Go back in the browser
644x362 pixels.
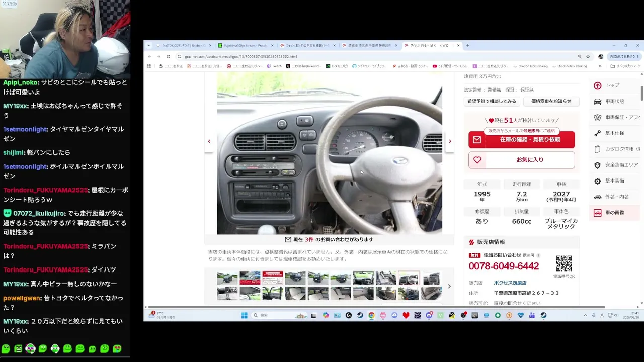[149, 57]
